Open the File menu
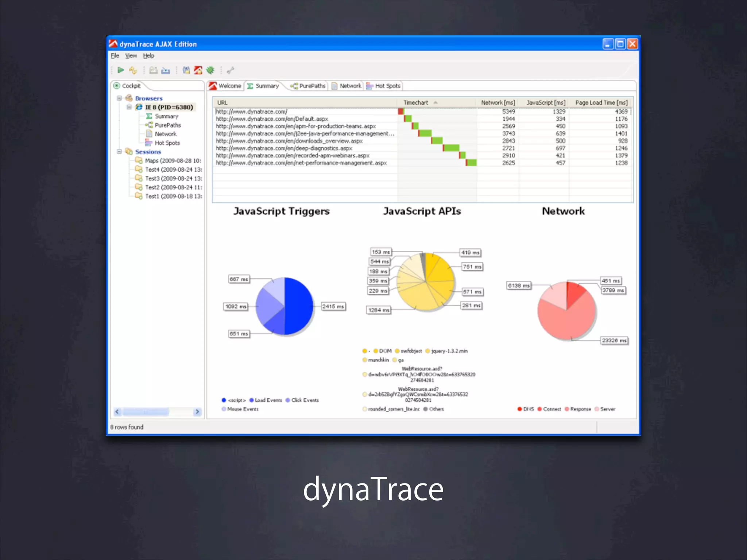747x560 pixels. (x=115, y=56)
